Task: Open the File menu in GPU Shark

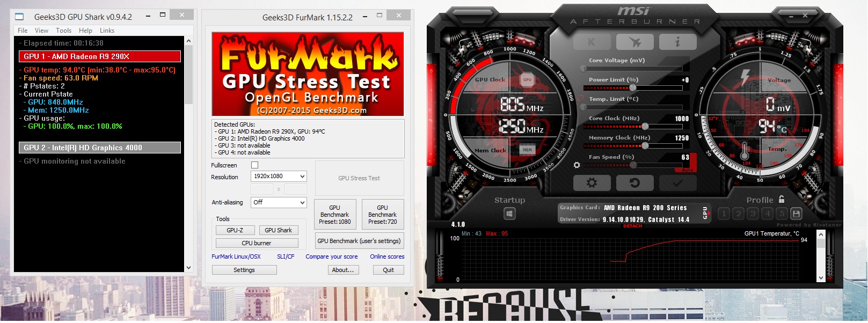Action: point(23,31)
